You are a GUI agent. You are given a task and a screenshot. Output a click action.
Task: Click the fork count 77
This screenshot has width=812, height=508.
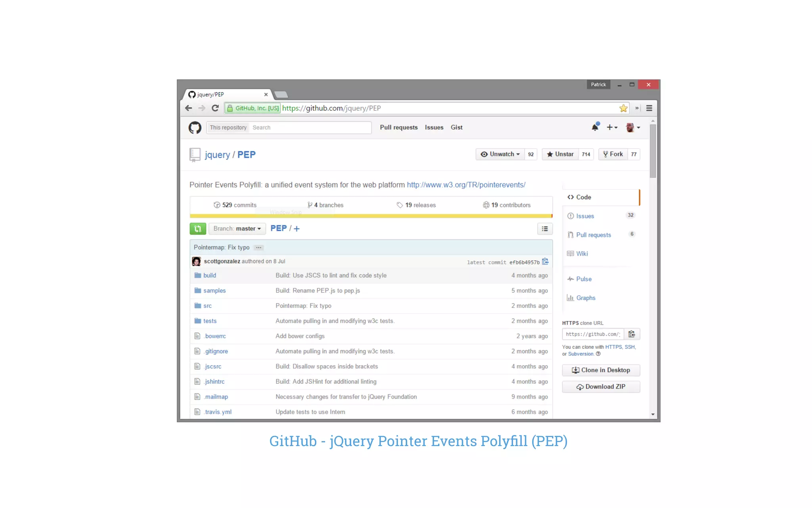coord(634,154)
